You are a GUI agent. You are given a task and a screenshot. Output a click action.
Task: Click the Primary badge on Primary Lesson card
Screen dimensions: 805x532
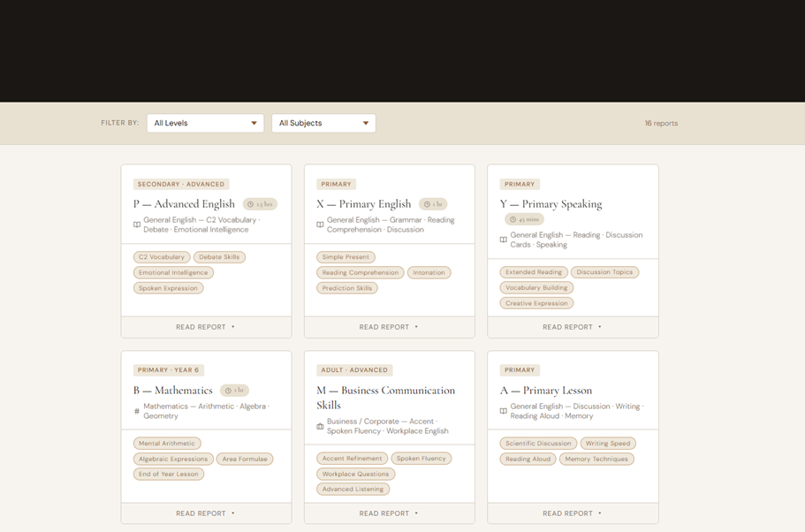[x=520, y=370]
